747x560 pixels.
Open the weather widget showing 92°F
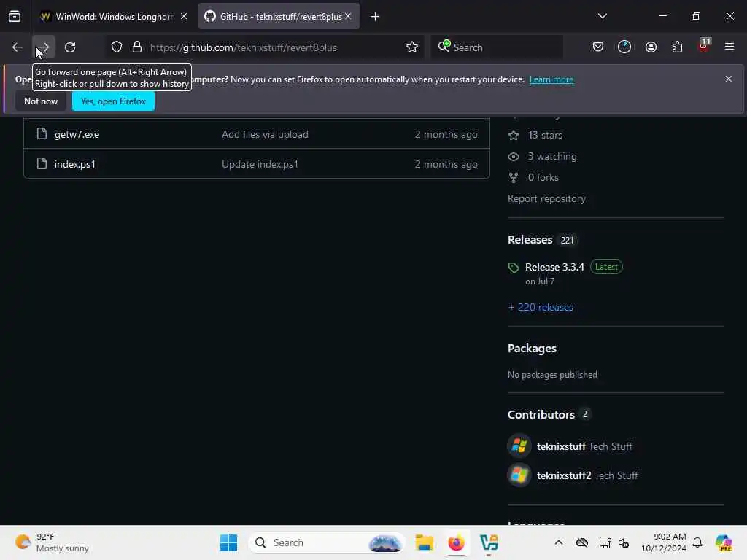[52, 542]
